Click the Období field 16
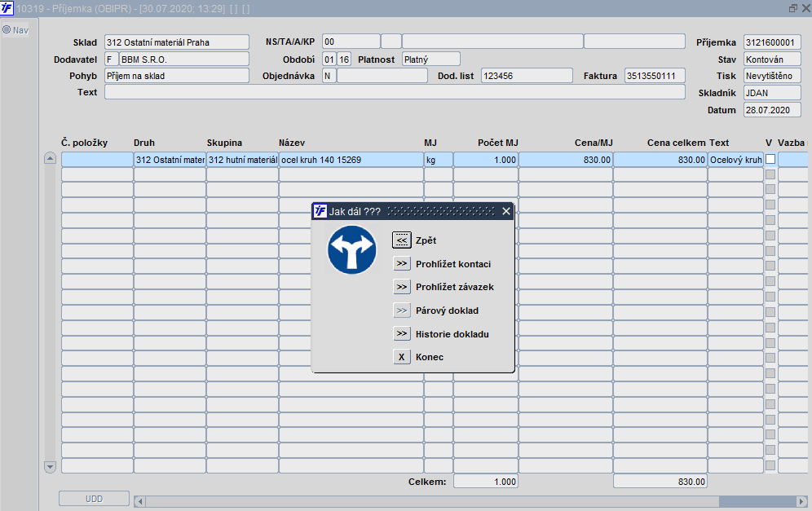The height and width of the screenshot is (511, 812). (344, 59)
